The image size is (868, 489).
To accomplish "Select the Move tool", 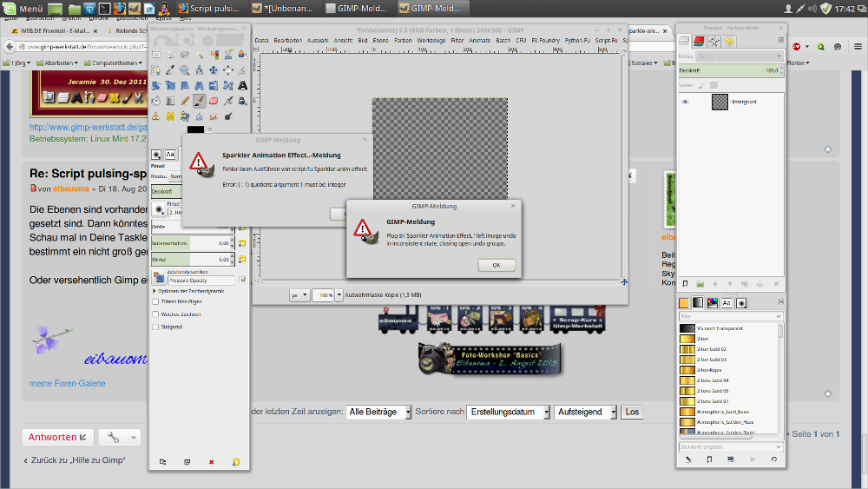I will coord(214,69).
